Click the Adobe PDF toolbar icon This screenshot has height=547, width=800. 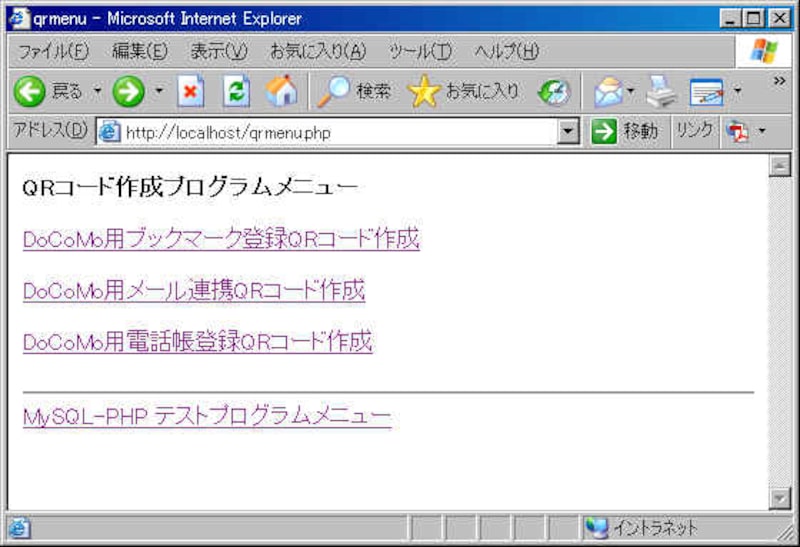click(737, 132)
